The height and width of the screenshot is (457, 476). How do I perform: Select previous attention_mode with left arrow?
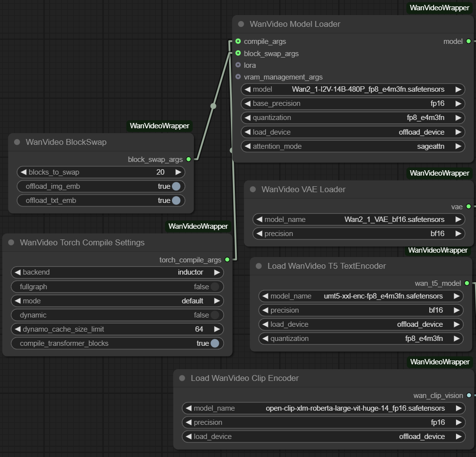(248, 146)
